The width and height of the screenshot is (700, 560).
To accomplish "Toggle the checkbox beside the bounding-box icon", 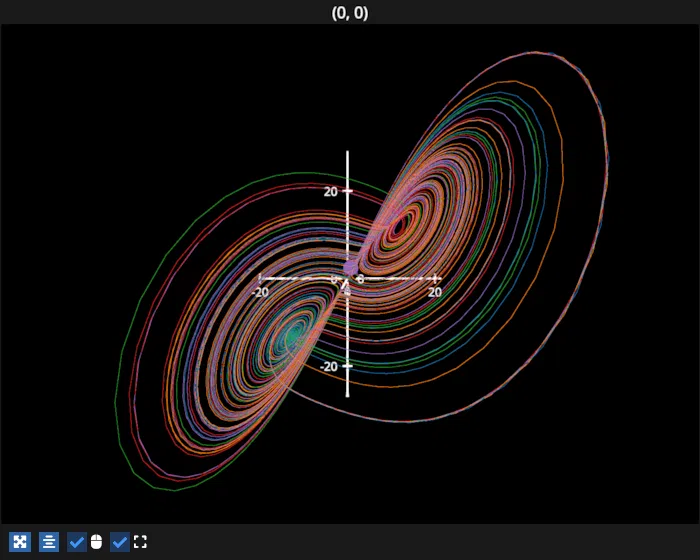I will [120, 542].
